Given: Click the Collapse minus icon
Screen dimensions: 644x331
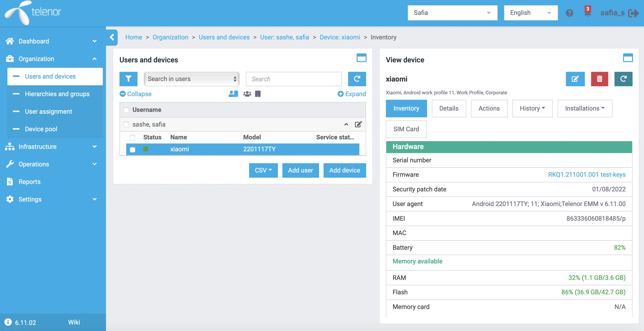Looking at the screenshot, I should (x=122, y=94).
